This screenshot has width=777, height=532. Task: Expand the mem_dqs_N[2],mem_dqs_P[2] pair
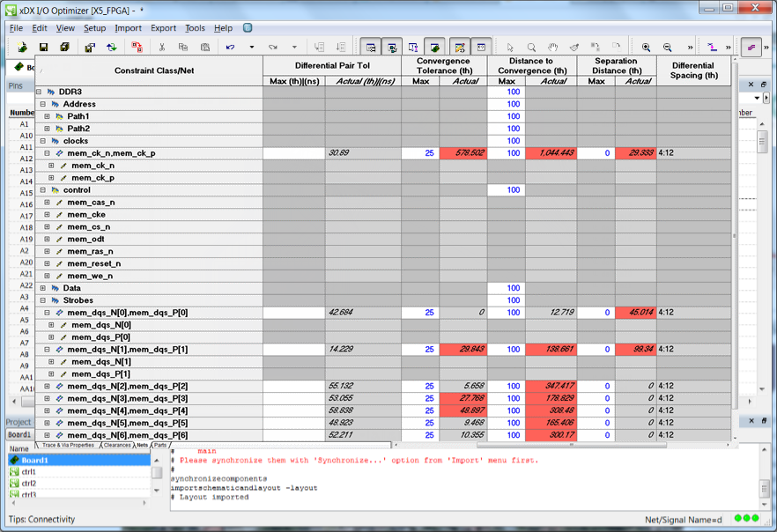47,386
